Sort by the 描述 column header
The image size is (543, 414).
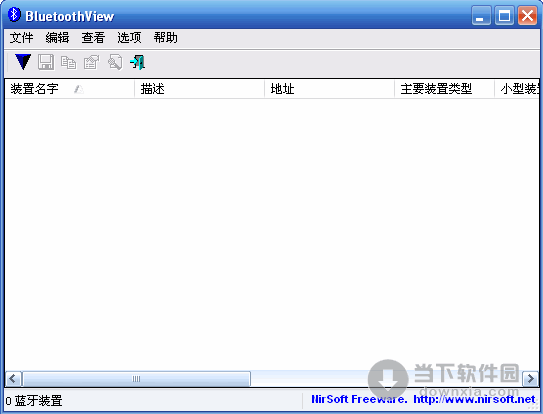click(x=199, y=89)
